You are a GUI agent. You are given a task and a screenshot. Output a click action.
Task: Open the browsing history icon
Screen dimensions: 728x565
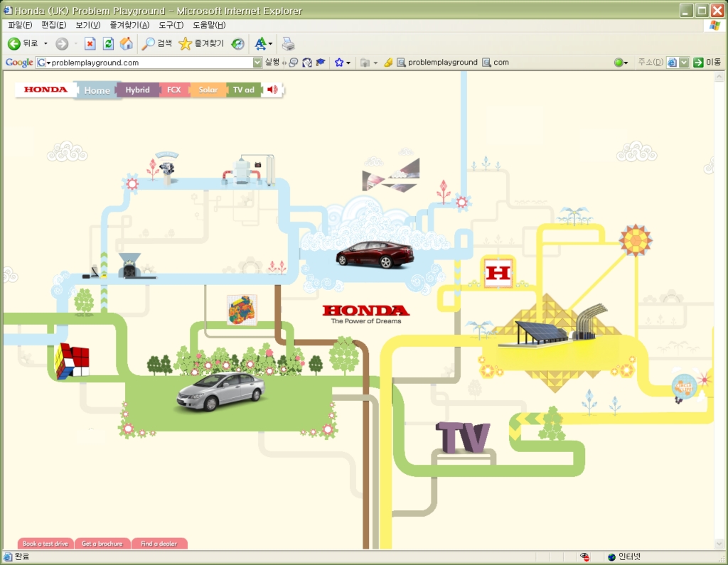tap(237, 43)
